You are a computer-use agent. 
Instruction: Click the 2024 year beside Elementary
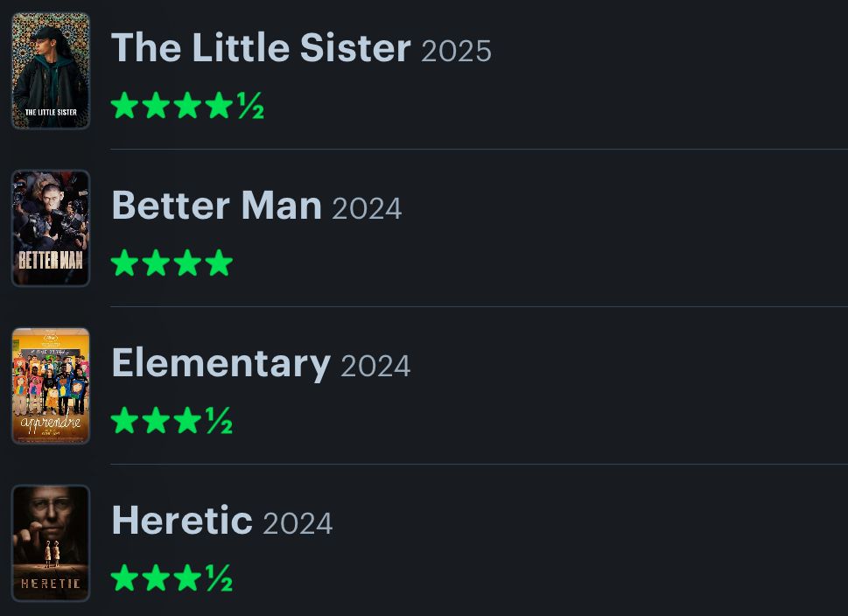click(375, 366)
